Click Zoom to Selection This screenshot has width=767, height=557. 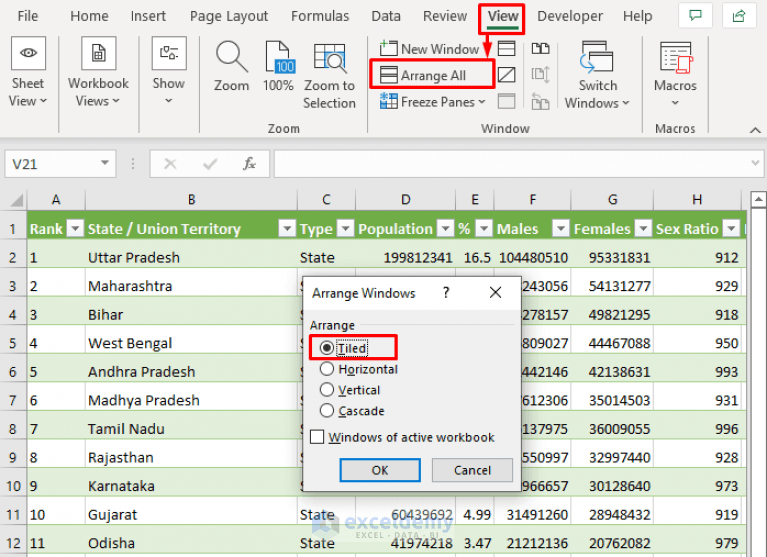pos(329,76)
